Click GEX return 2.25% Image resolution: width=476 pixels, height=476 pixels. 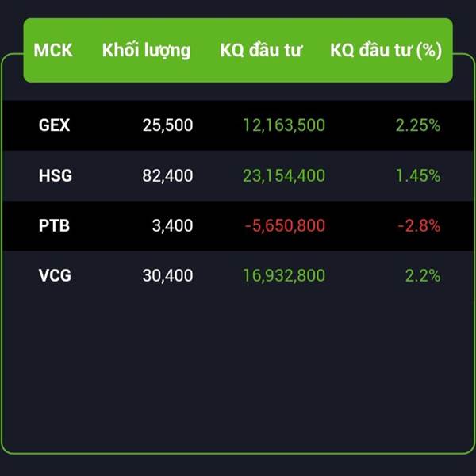tap(418, 125)
